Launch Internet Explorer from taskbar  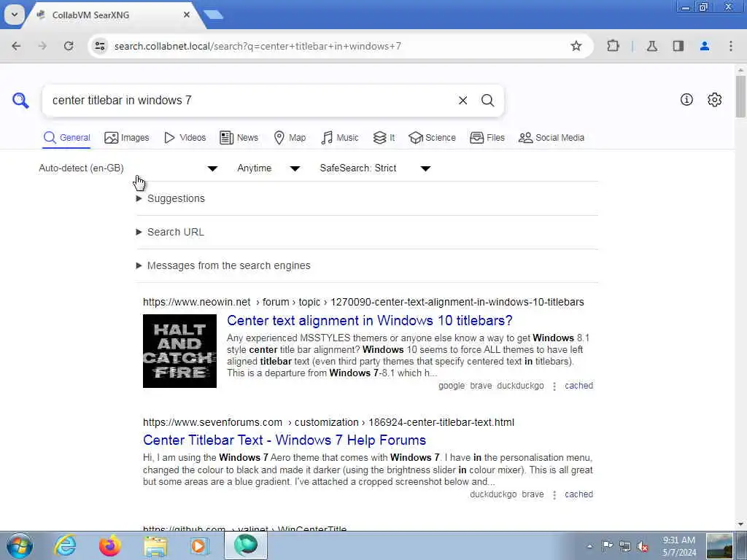[65, 545]
